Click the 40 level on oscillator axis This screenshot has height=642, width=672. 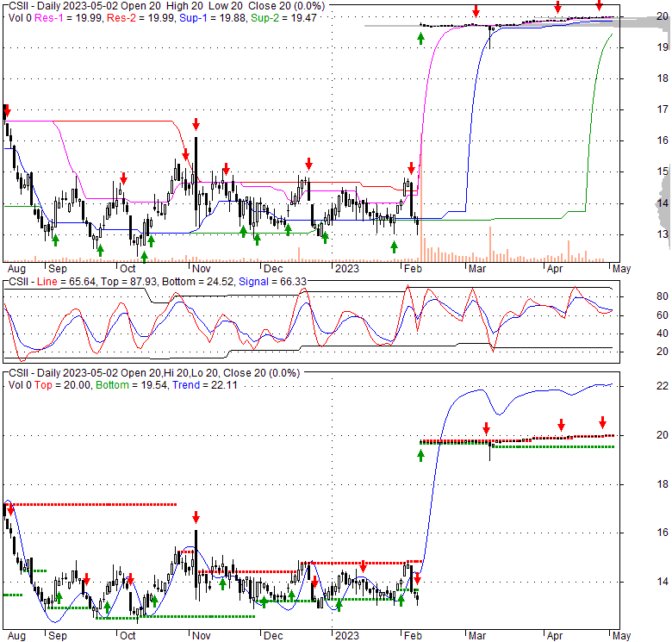663,333
